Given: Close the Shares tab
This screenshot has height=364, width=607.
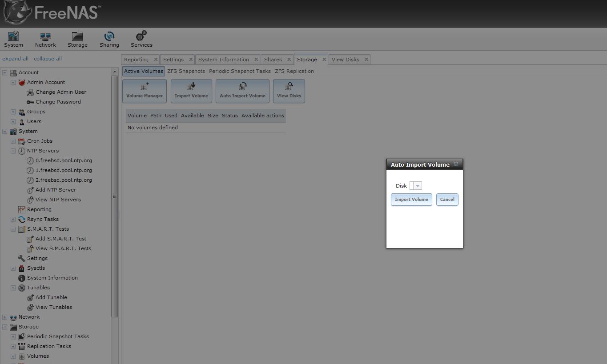Looking at the screenshot, I should [289, 59].
